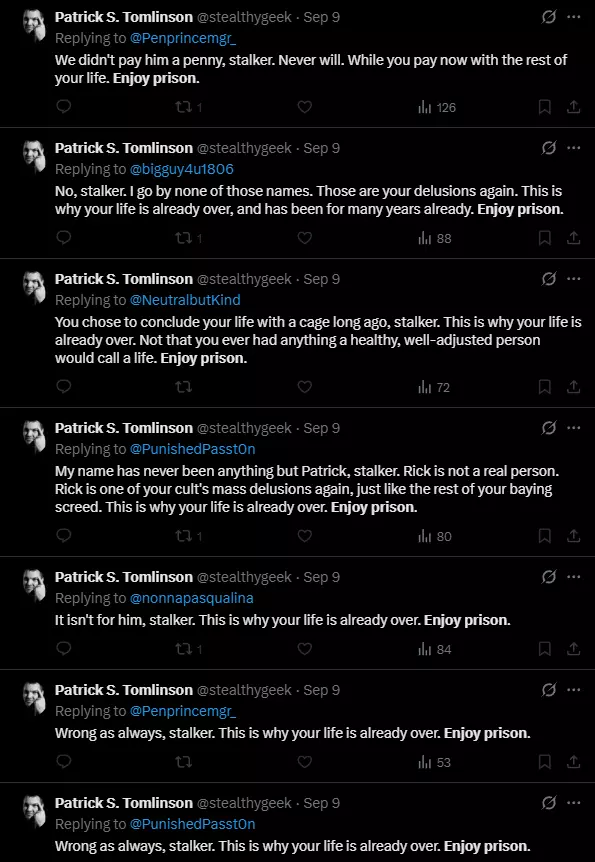The width and height of the screenshot is (595, 862).
Task: Expand three-dot menu on last tweet
Action: (x=574, y=803)
